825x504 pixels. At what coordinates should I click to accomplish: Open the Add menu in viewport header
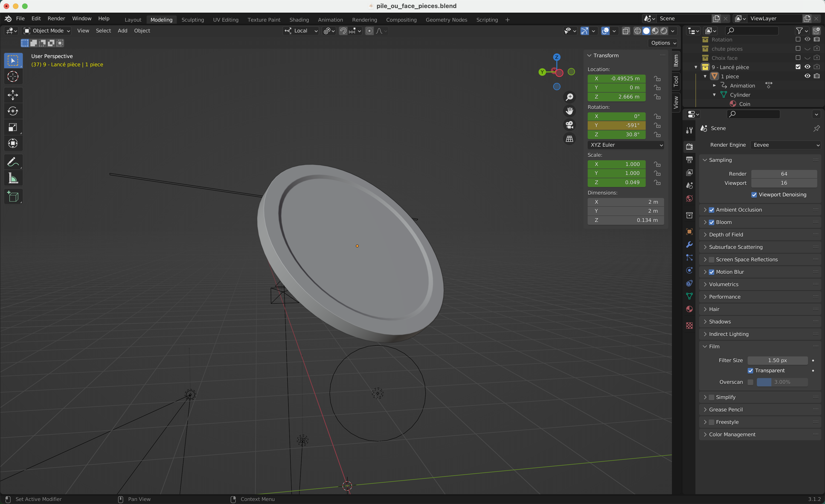(122, 31)
